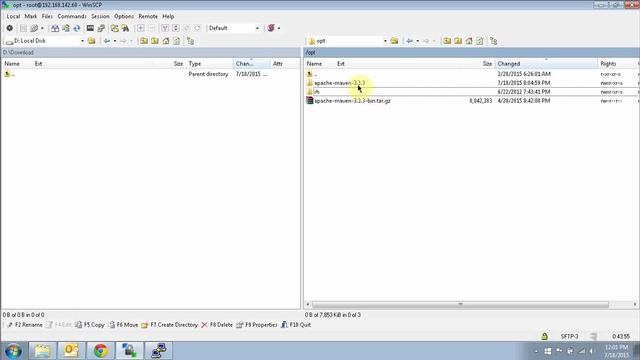
Task: Open the Local menu
Action: point(13,16)
